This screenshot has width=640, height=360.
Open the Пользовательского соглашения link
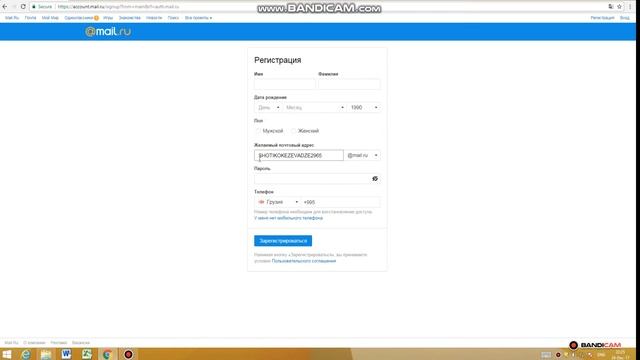[x=304, y=261]
